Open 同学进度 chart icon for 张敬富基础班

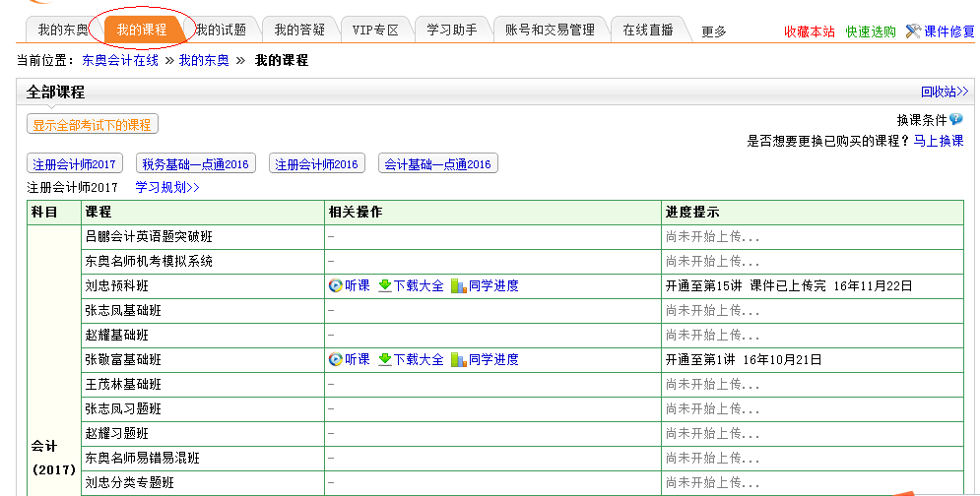pos(458,360)
